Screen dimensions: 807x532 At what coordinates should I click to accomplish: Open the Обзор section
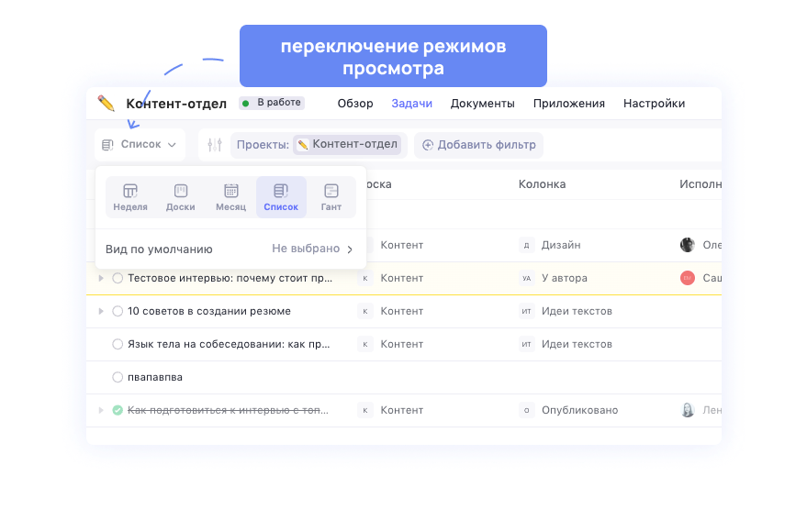355,103
